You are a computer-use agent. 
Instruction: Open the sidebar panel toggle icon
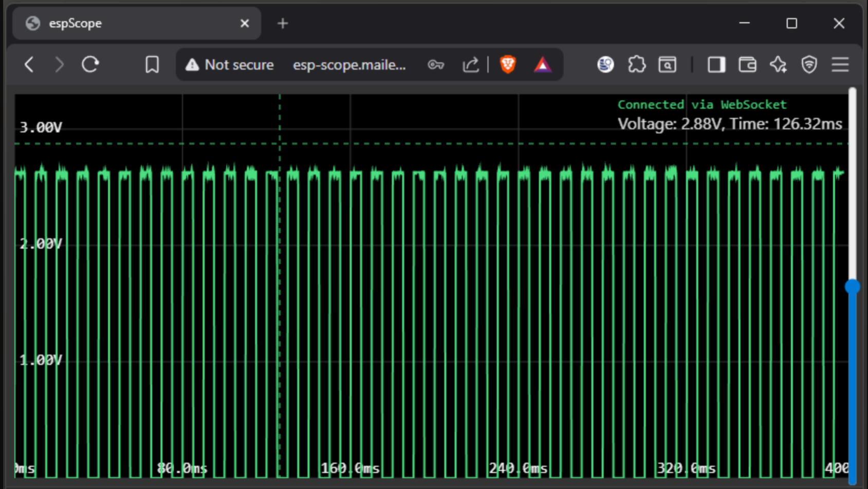(x=715, y=64)
